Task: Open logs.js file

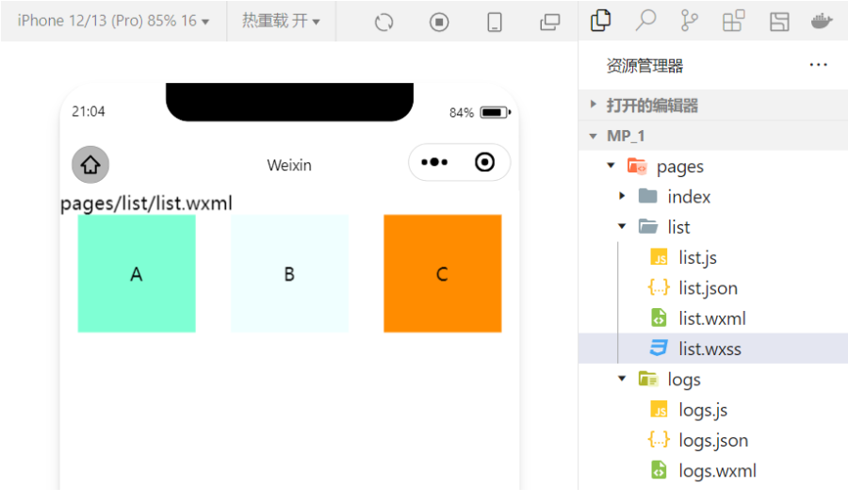Action: (703, 411)
